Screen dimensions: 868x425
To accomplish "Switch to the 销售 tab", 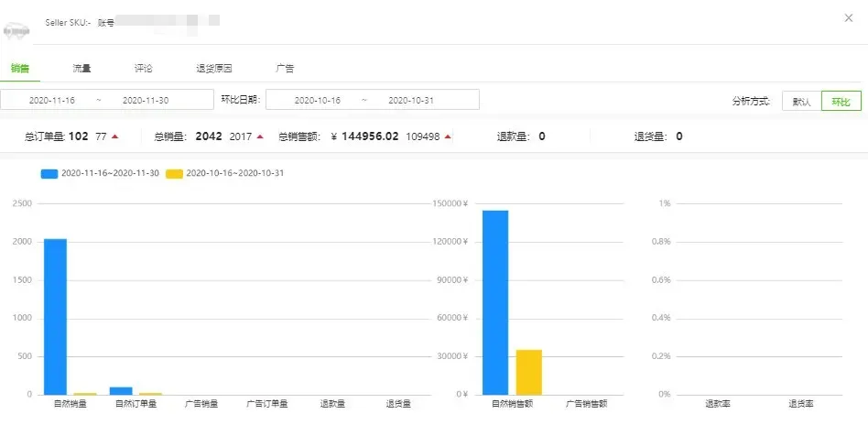I will pos(20,69).
